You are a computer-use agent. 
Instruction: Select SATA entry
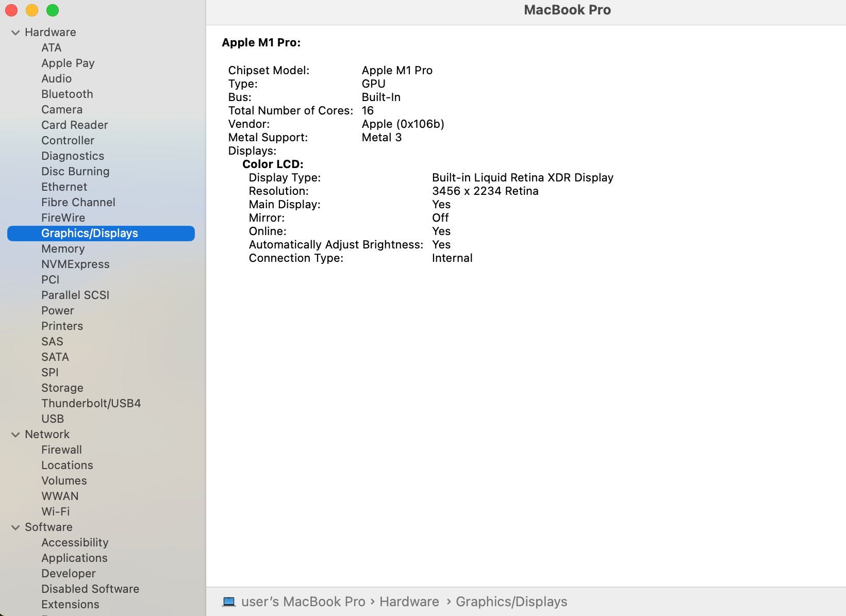pyautogui.click(x=55, y=357)
